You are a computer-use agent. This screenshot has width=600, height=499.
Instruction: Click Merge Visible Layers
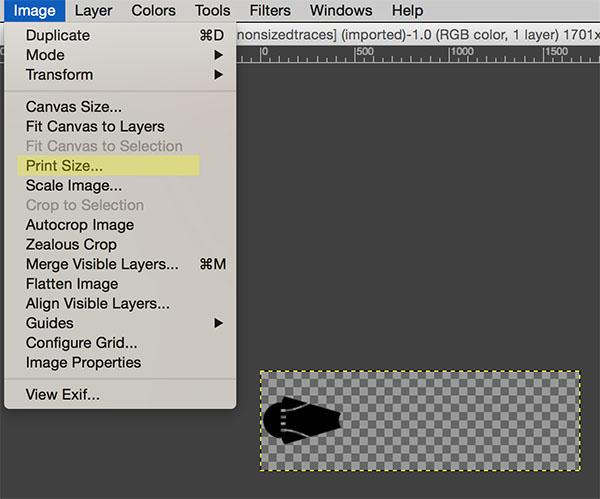pos(102,264)
